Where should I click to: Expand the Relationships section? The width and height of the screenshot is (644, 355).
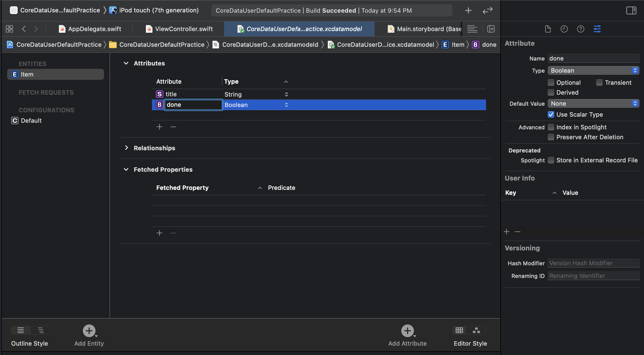pos(126,148)
